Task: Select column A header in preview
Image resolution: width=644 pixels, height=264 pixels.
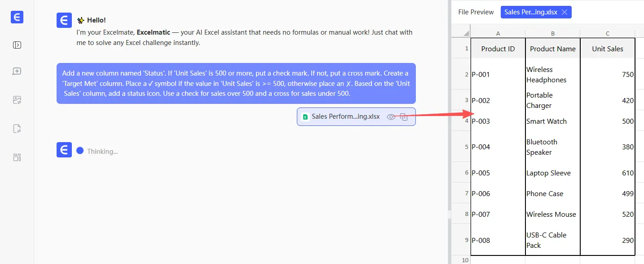Action: pos(498,33)
